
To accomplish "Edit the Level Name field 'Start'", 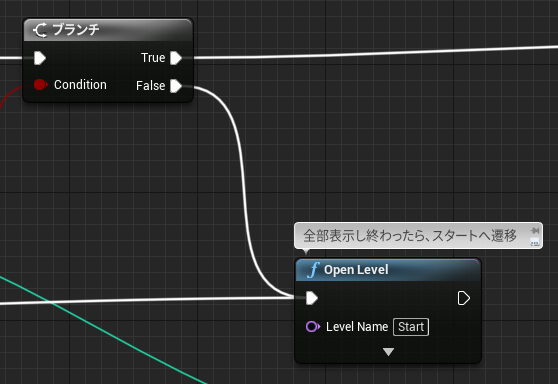I will coord(411,327).
